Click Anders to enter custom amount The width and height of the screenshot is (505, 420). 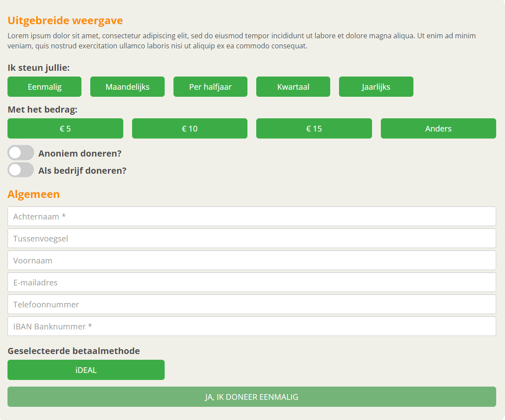438,128
